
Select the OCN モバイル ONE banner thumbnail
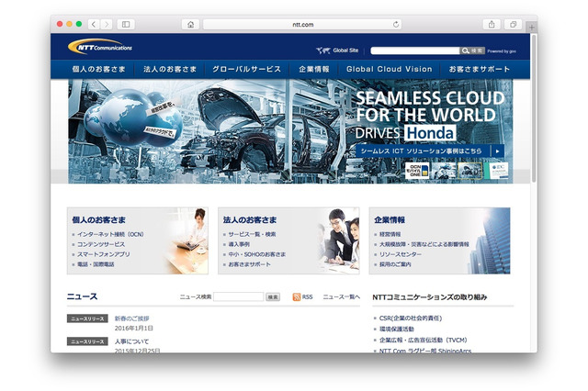tap(416, 171)
